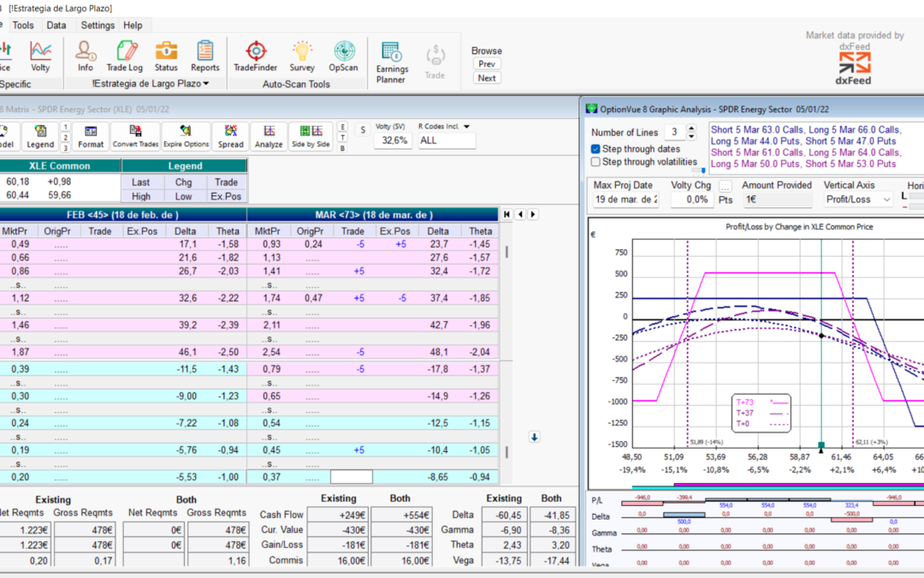Viewport: 924px width, 578px height.
Task: Toggle the T button in matrix toolbar
Action: point(342,137)
